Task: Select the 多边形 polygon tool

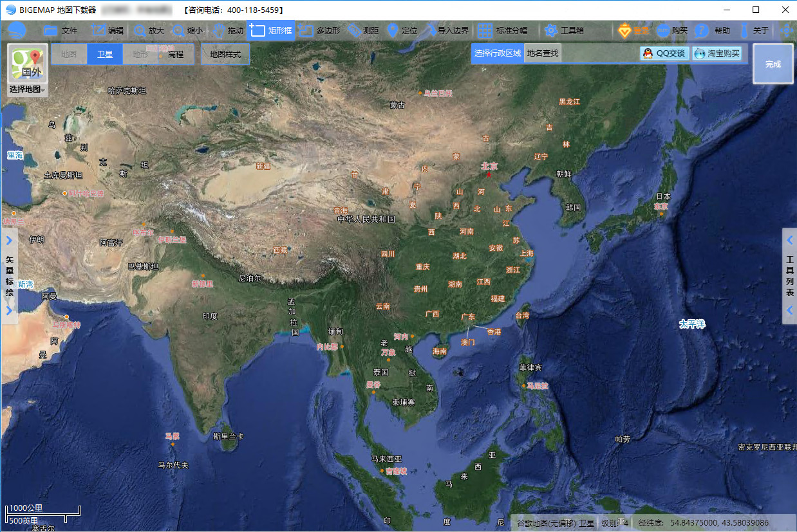Action: point(319,30)
